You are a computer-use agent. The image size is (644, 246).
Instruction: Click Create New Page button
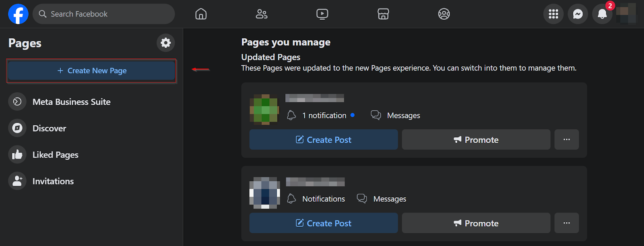coord(92,71)
